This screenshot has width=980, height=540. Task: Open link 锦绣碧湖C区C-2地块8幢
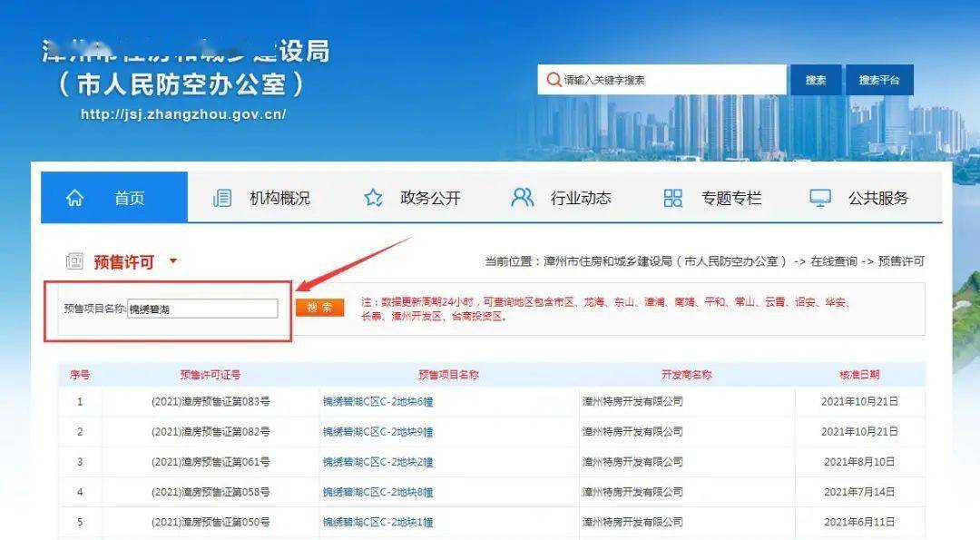click(x=377, y=491)
